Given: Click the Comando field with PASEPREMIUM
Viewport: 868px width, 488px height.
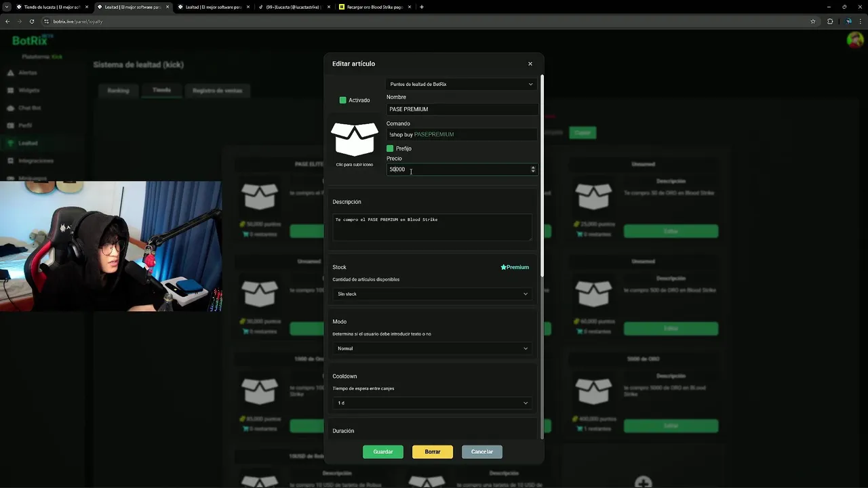Looking at the screenshot, I should pos(462,134).
